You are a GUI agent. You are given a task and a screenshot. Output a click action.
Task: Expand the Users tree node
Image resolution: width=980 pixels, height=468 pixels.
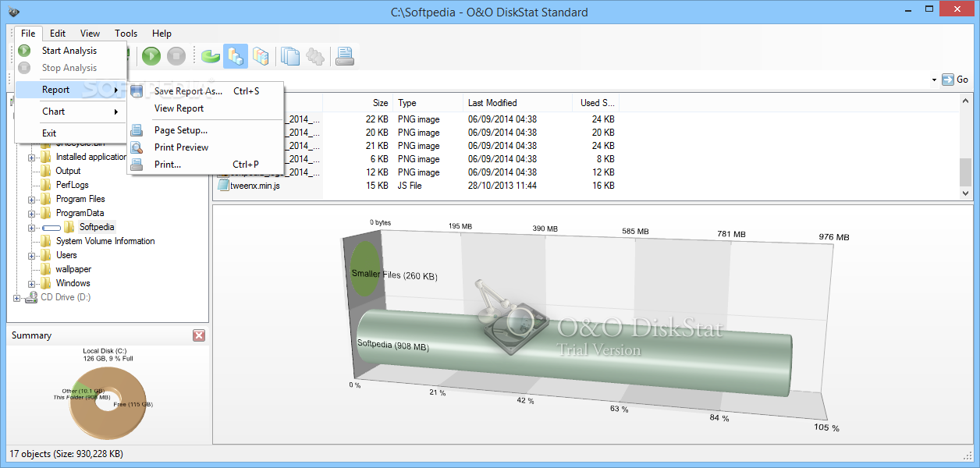click(32, 255)
